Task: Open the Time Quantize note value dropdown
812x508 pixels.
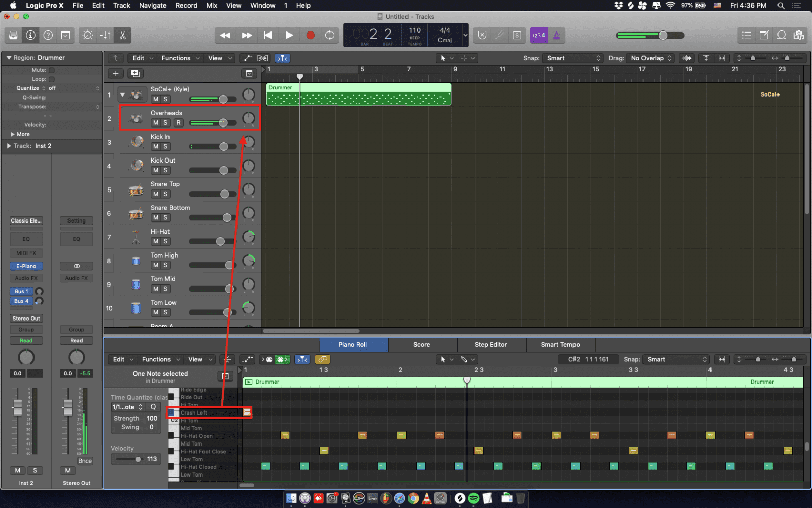Action: (x=127, y=407)
